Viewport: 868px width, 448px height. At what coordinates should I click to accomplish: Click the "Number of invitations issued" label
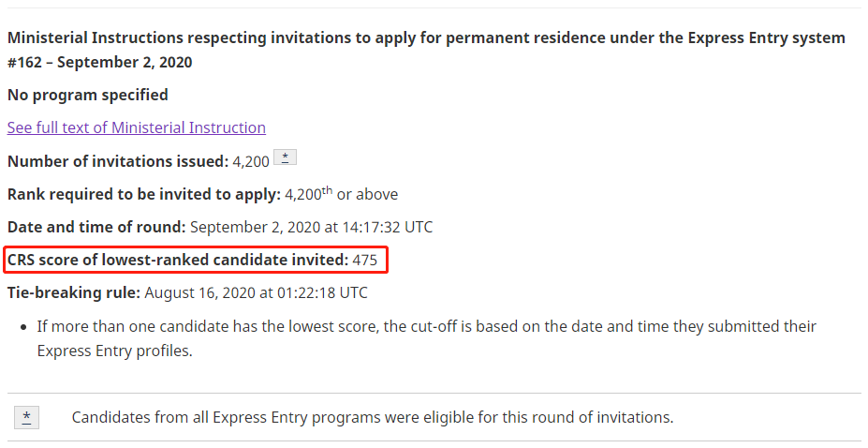(118, 161)
